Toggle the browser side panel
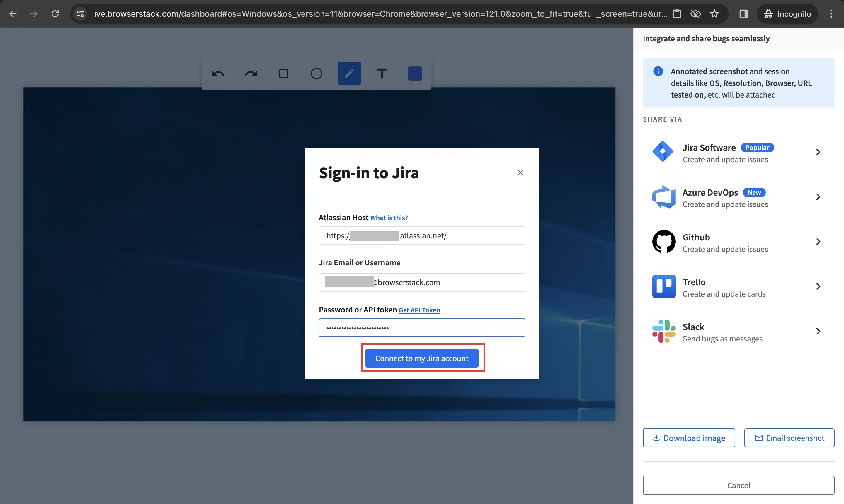Viewport: 844px width, 504px height. [x=743, y=13]
